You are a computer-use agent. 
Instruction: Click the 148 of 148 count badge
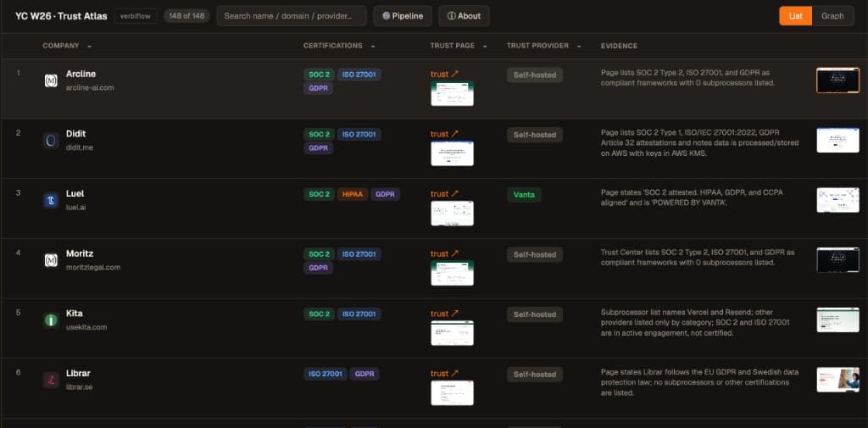[x=187, y=16]
